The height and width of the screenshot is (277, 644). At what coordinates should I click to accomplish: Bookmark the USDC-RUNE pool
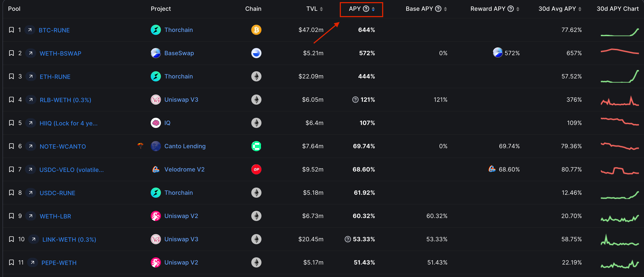pyautogui.click(x=11, y=193)
